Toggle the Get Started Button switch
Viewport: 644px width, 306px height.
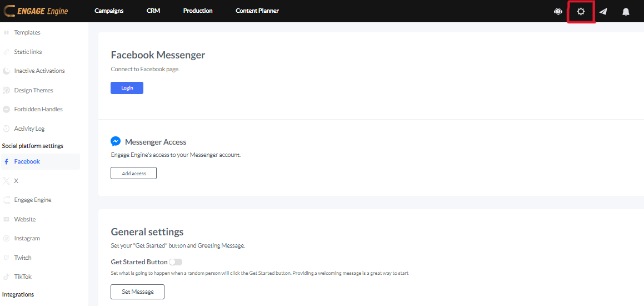[176, 262]
